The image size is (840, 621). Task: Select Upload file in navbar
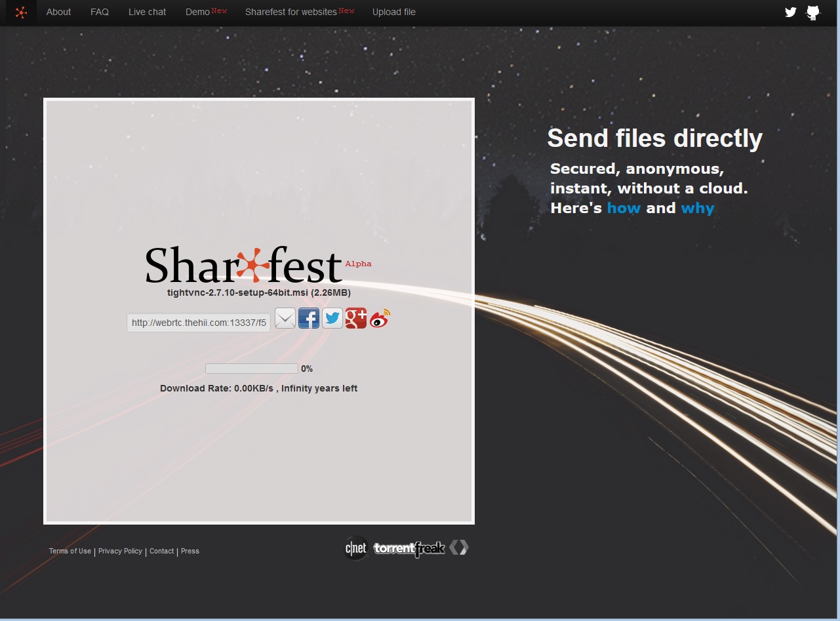click(x=394, y=12)
